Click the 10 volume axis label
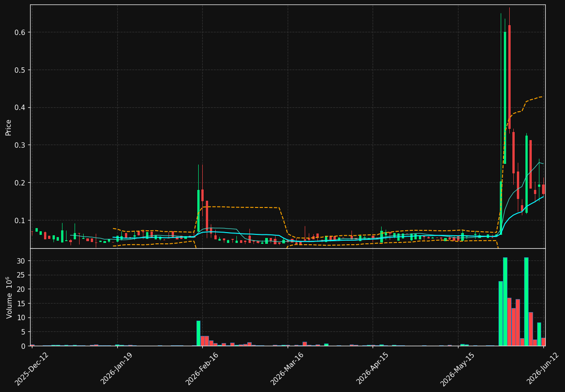 tap(22, 318)
